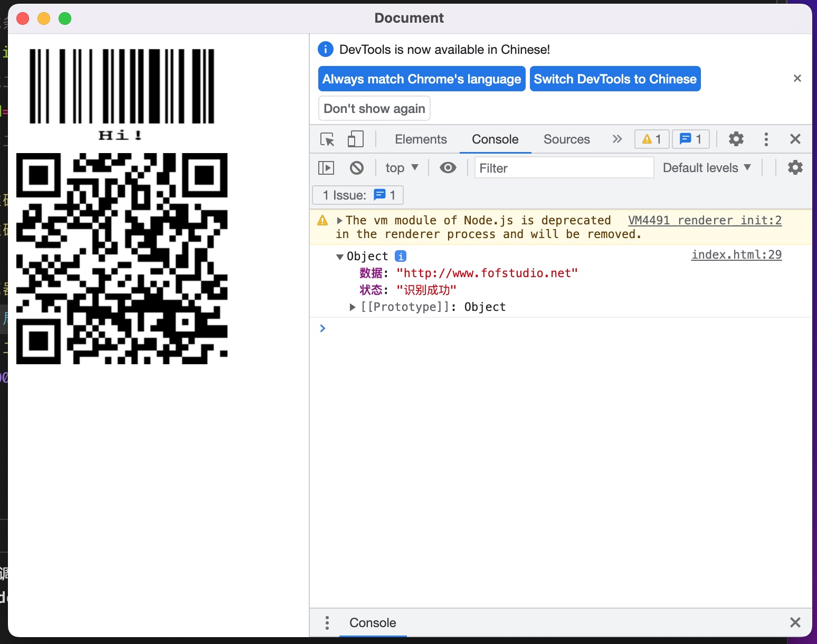Click the barcode image
Screen dimensions: 817x644
point(122,94)
